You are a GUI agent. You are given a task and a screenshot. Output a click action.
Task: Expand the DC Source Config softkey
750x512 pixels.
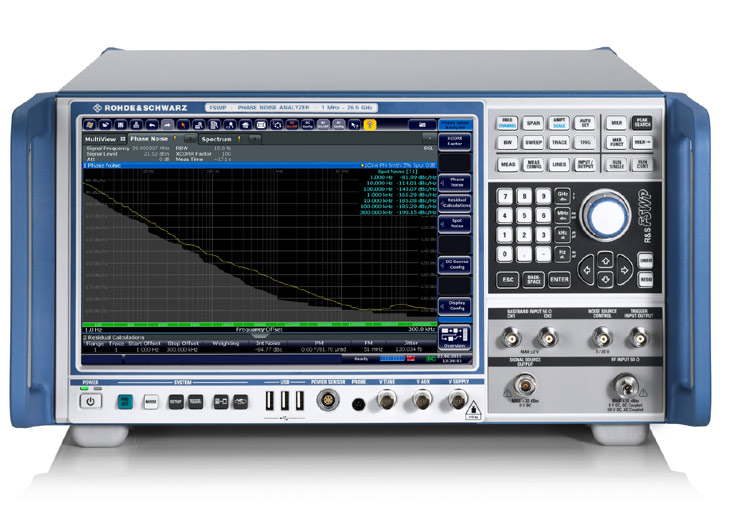coord(455,265)
